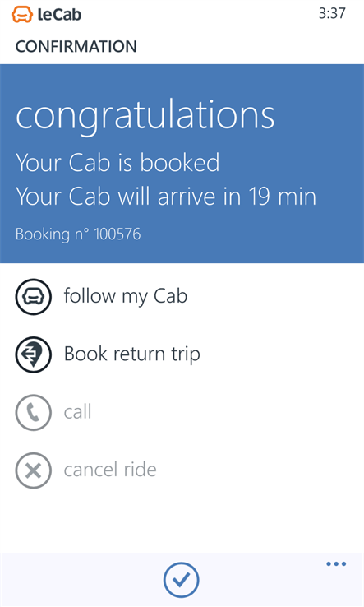The height and width of the screenshot is (607, 364).
Task: Tap the blue confirmation banner background
Action: coord(182,164)
